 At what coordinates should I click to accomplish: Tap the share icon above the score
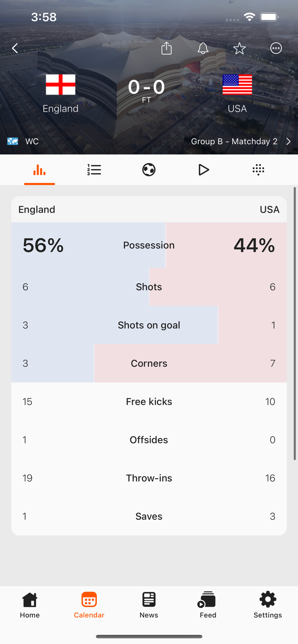click(166, 48)
